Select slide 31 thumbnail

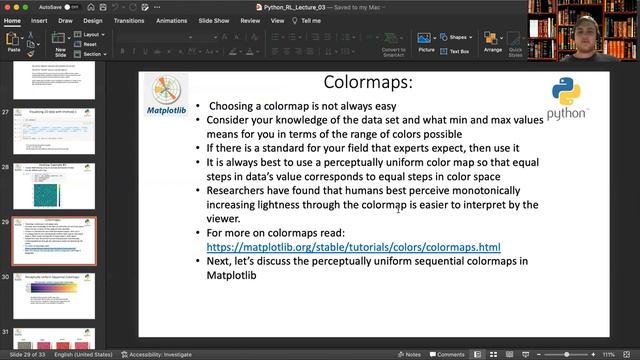point(54,338)
